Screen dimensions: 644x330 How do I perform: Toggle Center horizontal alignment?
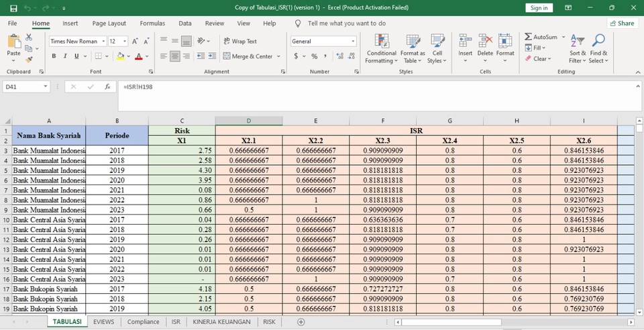coord(175,56)
